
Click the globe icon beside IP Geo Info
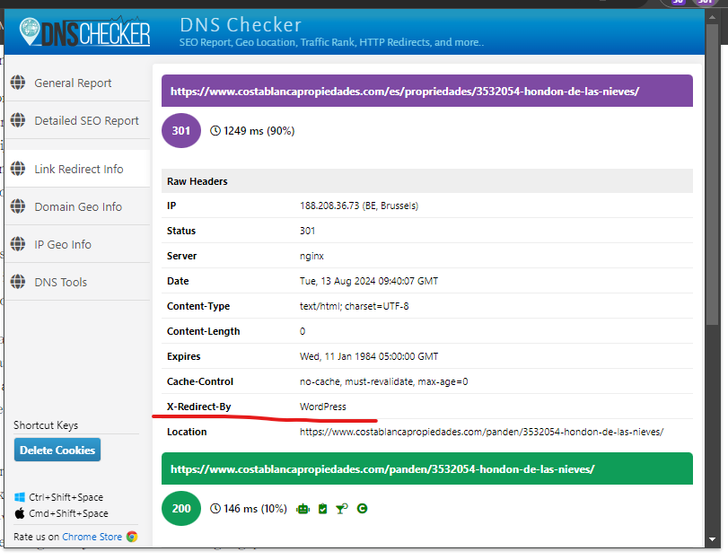click(x=18, y=244)
